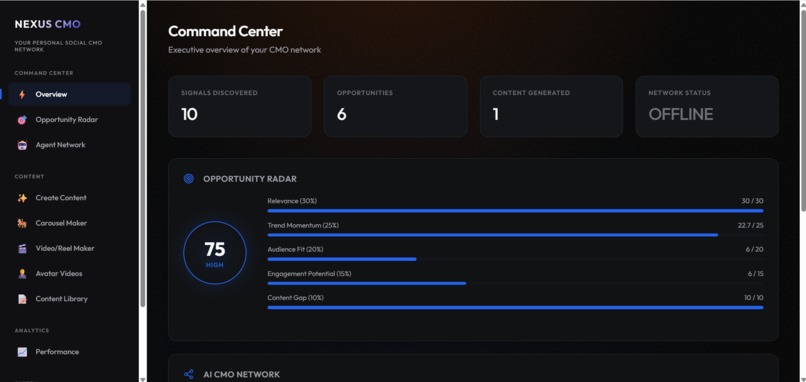This screenshot has height=382, width=806.
Task: Go to the Agent Network page
Action: point(69,145)
